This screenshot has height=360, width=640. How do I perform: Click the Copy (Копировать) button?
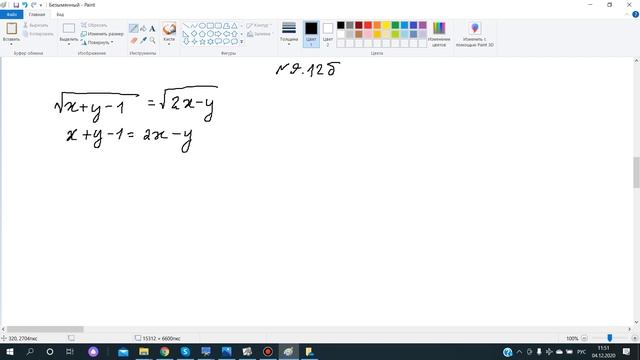pyautogui.click(x=38, y=34)
